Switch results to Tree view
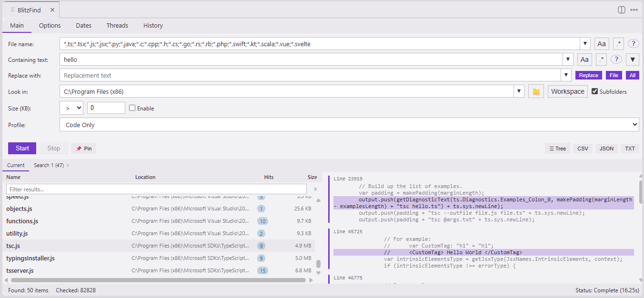644x298 pixels. [x=557, y=148]
